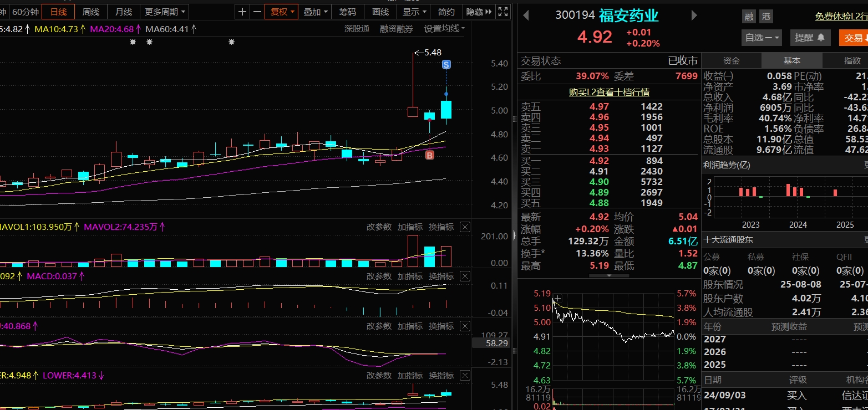Switch to 60分钟 period tab
The height and width of the screenshot is (410, 868).
pyautogui.click(x=26, y=12)
